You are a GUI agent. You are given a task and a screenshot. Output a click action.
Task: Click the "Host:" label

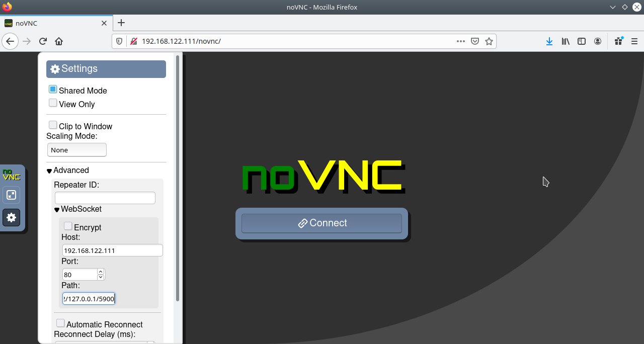click(71, 237)
